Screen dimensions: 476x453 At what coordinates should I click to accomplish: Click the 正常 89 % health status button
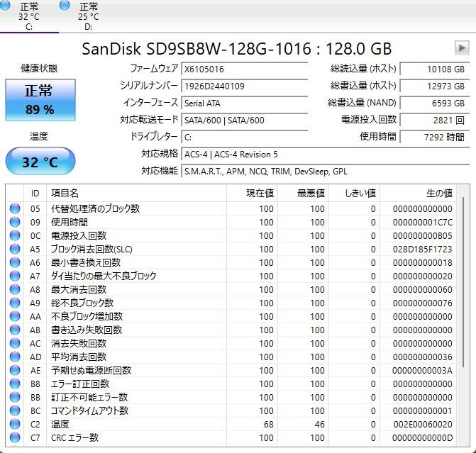[40, 100]
